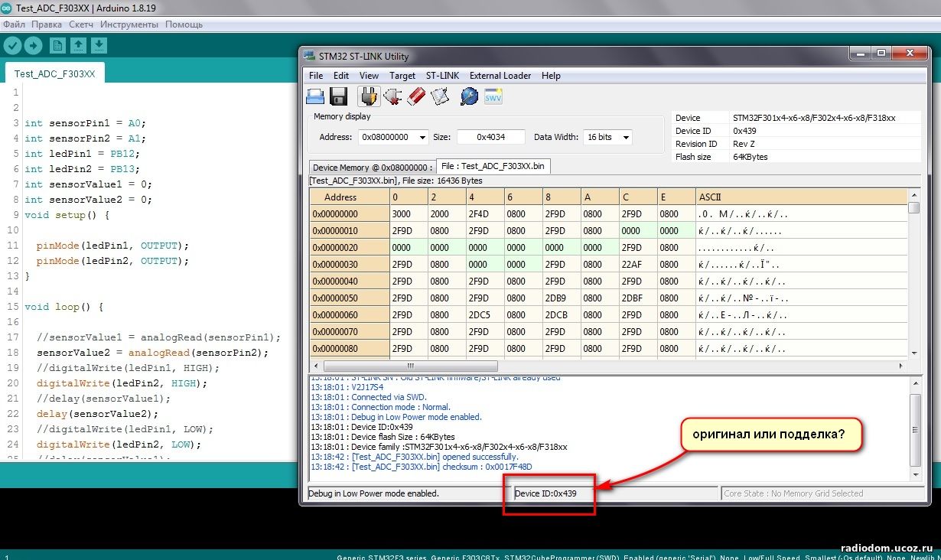
Task: Click Full chip erase eraser icon
Action: 416,96
